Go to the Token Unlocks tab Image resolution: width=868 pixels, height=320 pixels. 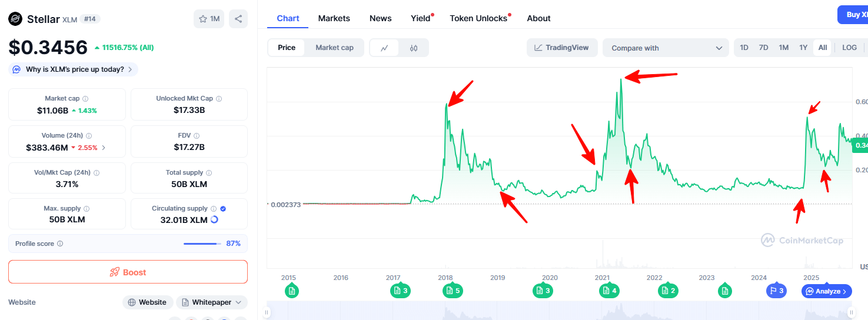478,18
